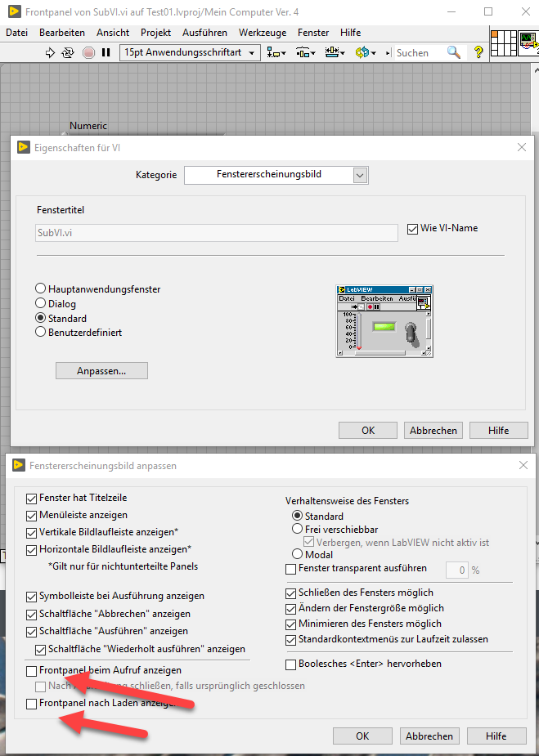The width and height of the screenshot is (539, 756).
Task: Toggle Fenster hat Titelzeile checkbox
Action: point(31,499)
